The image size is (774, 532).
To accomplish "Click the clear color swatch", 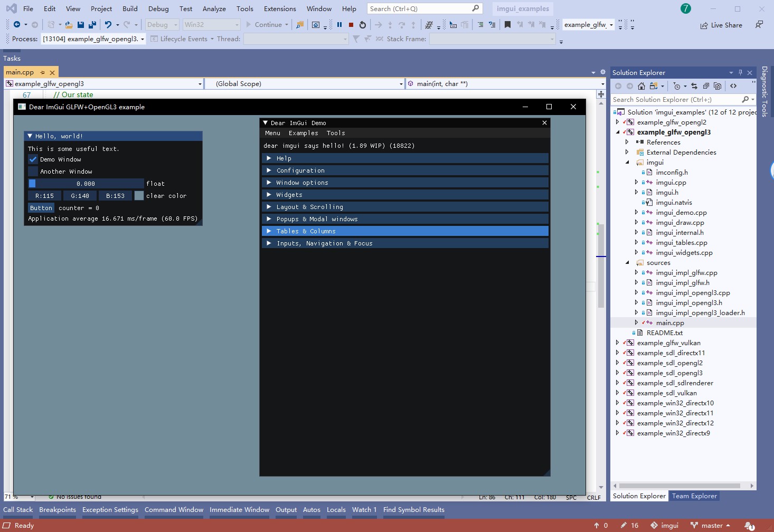I will (x=139, y=196).
